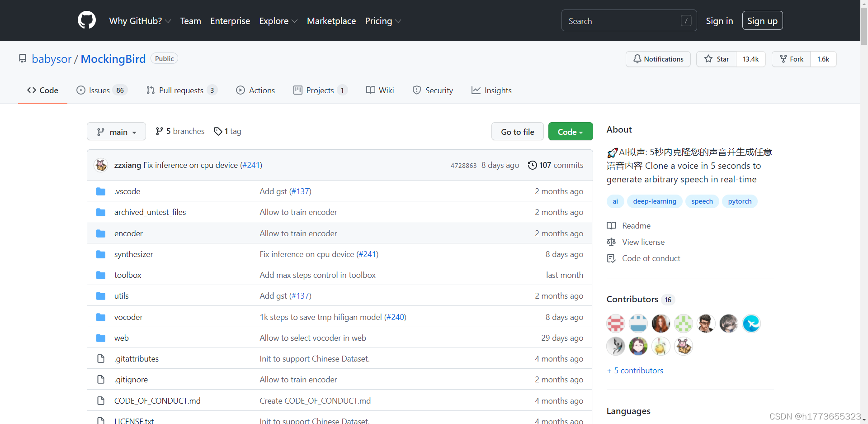Click the Team menu item
This screenshot has width=868, height=424.
tap(190, 21)
